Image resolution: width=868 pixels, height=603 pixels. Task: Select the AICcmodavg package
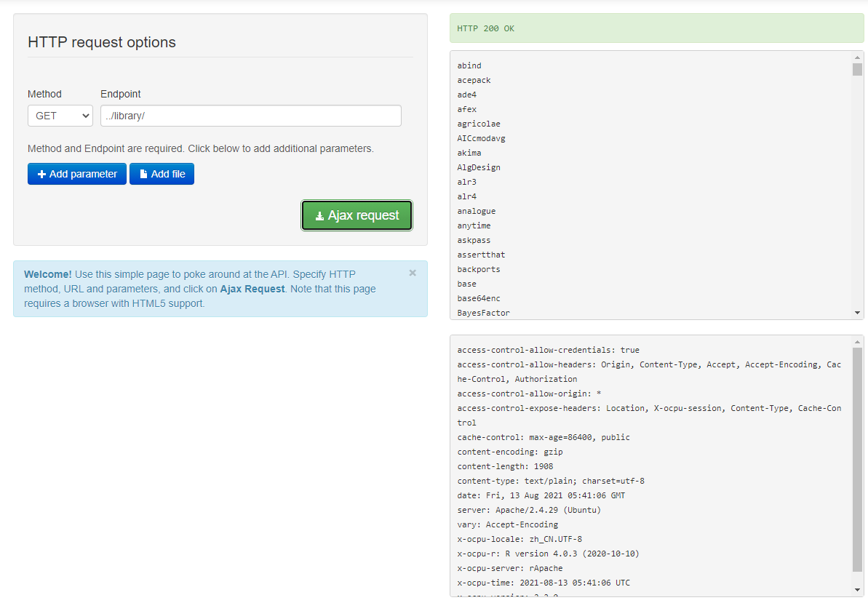481,137
